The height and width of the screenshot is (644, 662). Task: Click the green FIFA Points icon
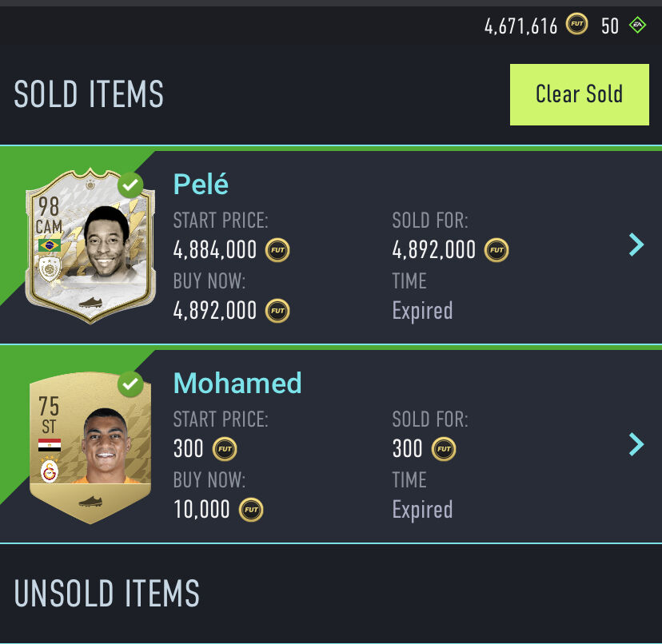click(637, 26)
